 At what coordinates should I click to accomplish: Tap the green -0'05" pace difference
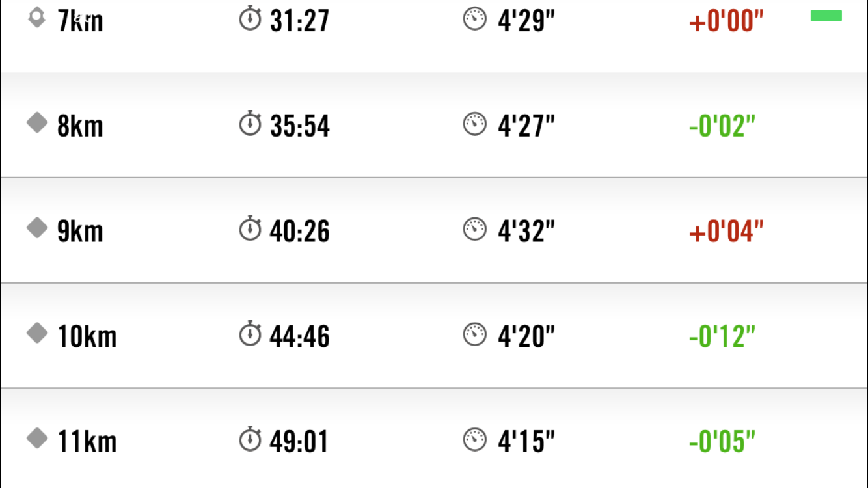[x=722, y=442]
